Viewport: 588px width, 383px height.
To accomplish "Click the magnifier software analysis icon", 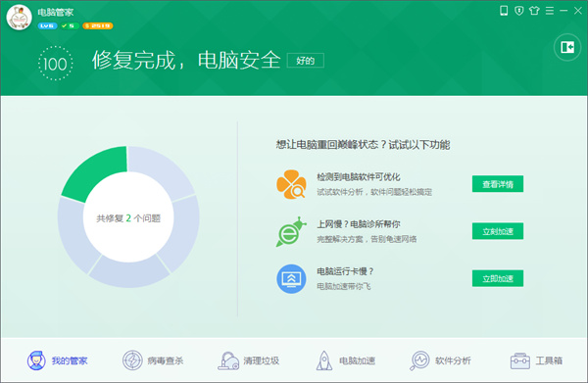I will (419, 360).
